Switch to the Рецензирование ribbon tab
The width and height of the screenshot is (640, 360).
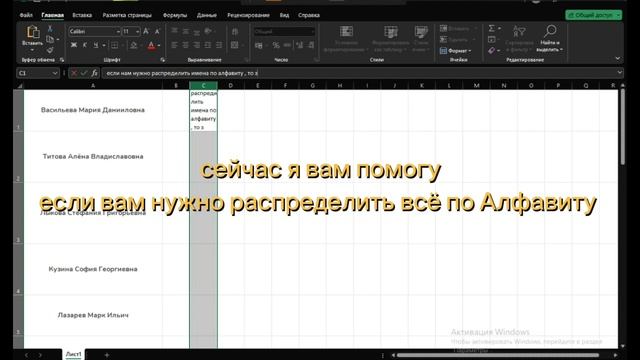pos(248,15)
